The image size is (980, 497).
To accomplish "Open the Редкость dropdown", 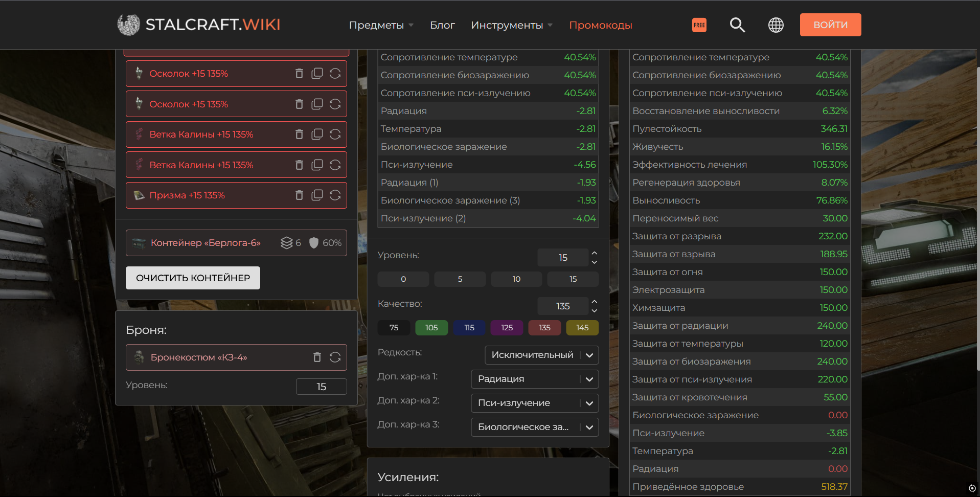I will click(541, 355).
